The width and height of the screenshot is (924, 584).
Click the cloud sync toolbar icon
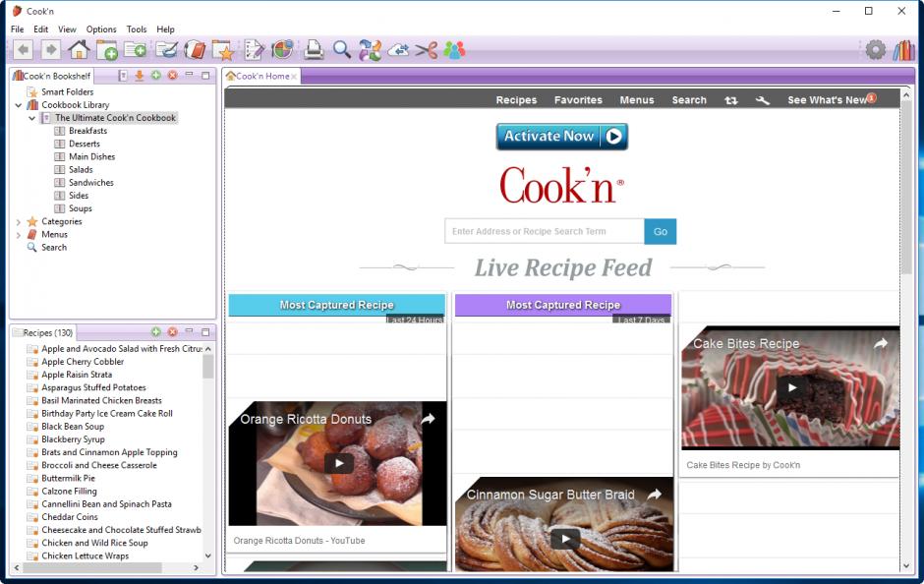(x=398, y=50)
